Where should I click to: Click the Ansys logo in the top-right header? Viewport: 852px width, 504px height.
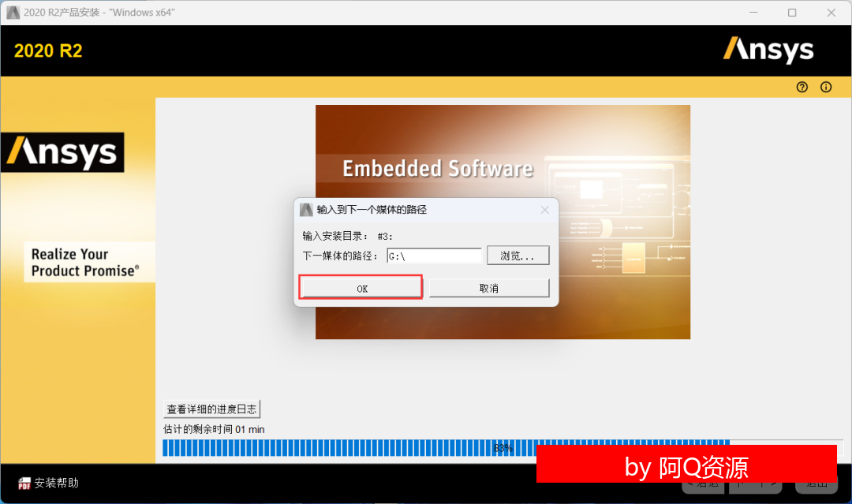point(768,50)
